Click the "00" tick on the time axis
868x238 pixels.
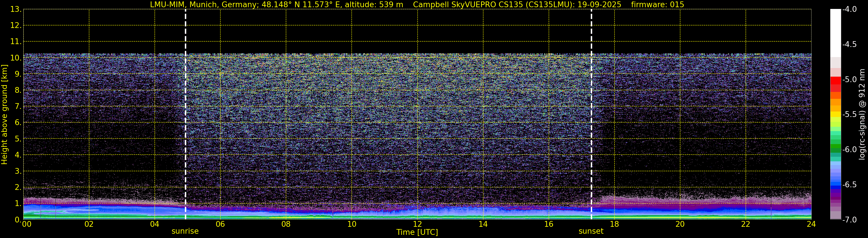[26, 224]
